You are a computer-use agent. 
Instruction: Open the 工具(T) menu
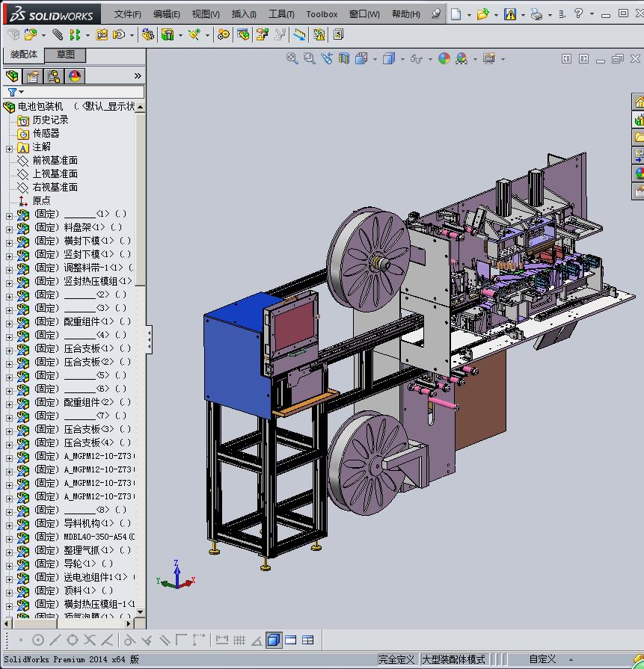(x=281, y=14)
